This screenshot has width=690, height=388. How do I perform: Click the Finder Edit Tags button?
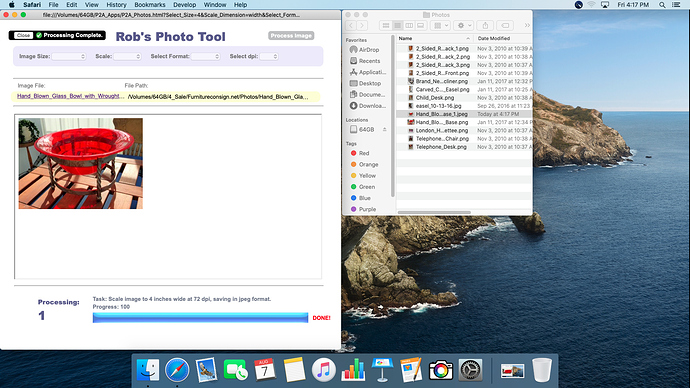(x=506, y=26)
